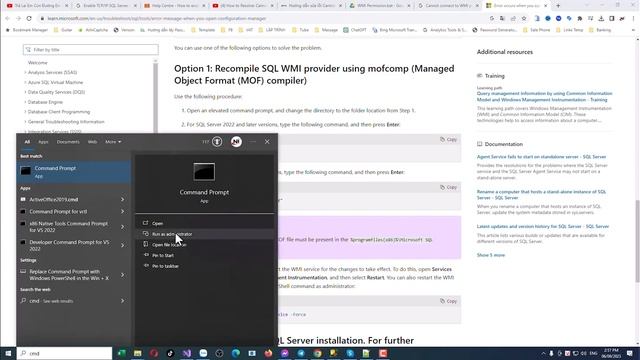Expand Database Client Programming tree node
This screenshot has width=640, height=360.
pos(25,111)
